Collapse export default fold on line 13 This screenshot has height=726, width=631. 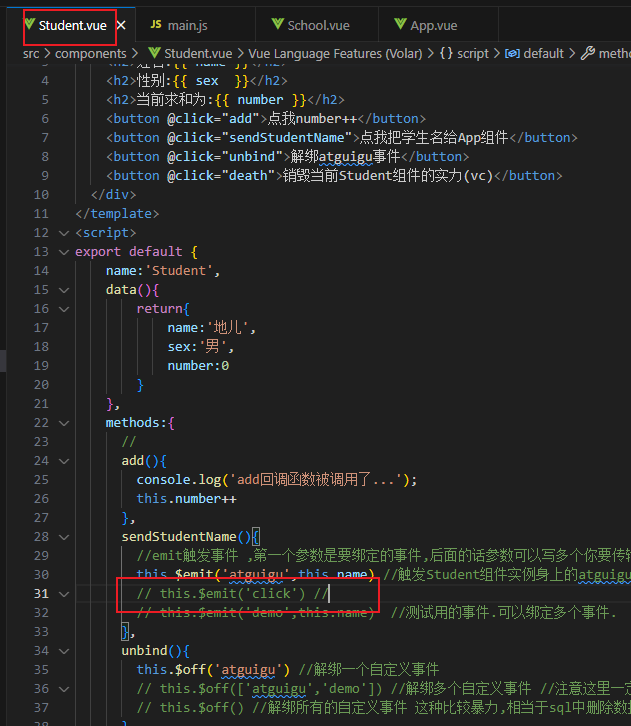[x=64, y=252]
